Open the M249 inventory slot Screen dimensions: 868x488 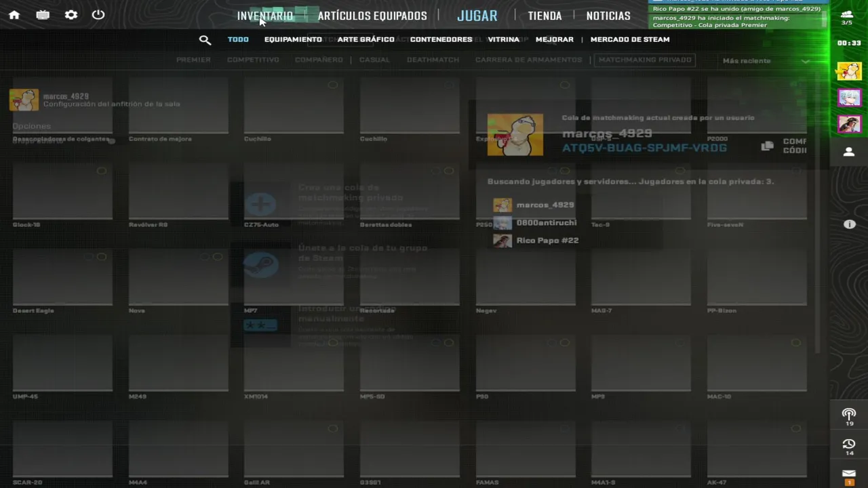[178, 367]
